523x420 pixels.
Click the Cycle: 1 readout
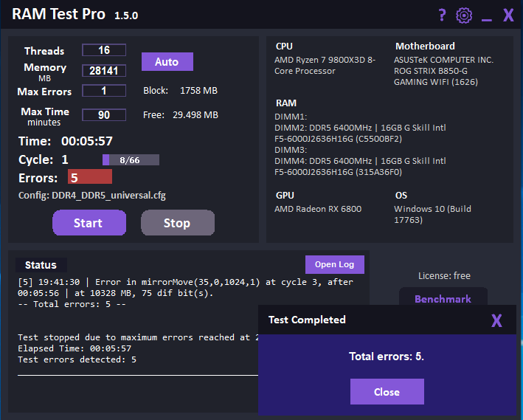44,159
